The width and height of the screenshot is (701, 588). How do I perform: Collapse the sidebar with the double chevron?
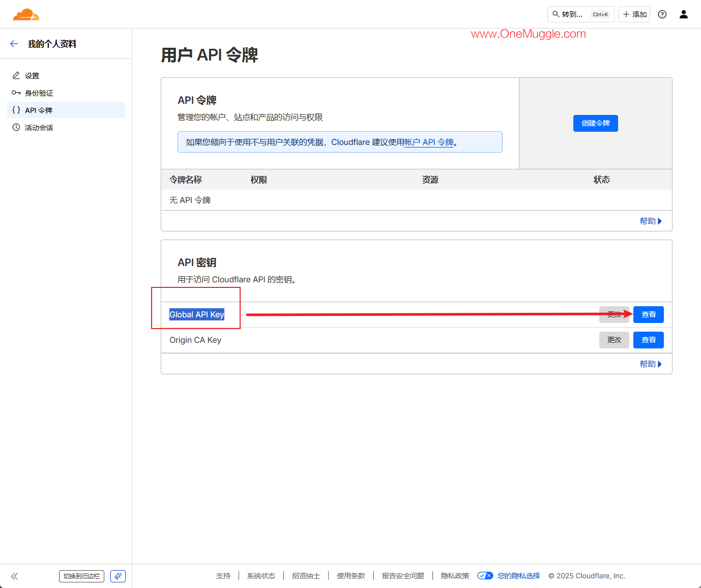14,576
